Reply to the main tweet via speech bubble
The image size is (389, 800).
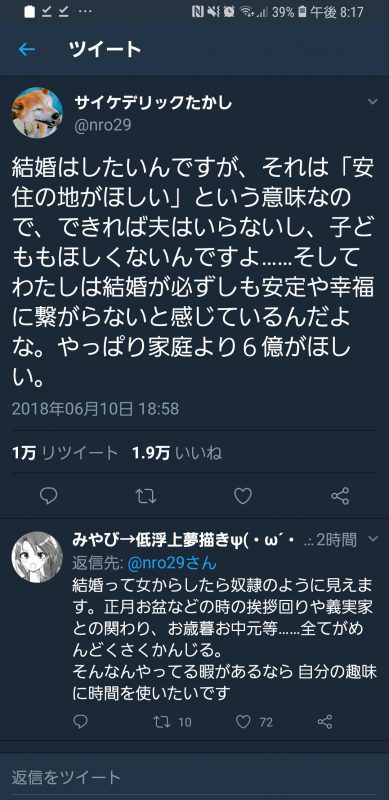[x=48, y=495]
